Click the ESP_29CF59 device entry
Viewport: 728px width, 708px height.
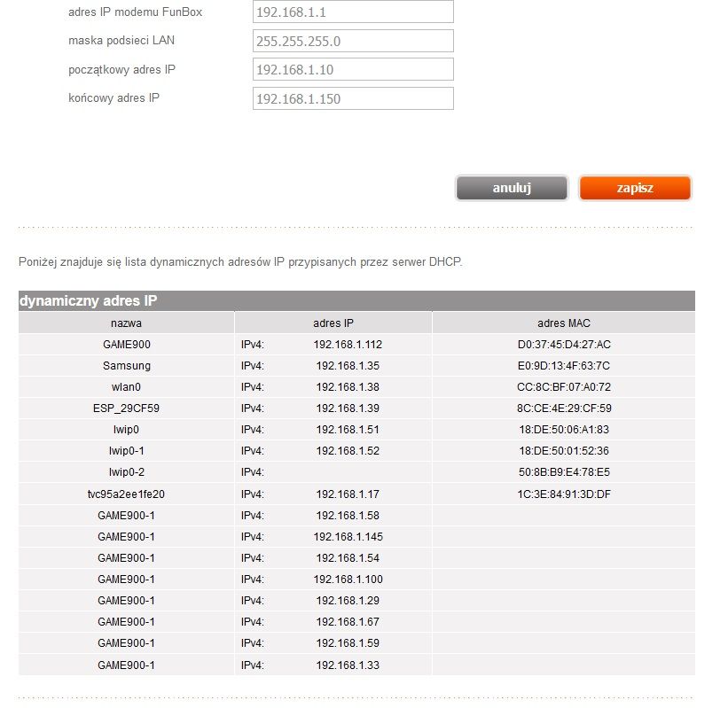[x=126, y=408]
